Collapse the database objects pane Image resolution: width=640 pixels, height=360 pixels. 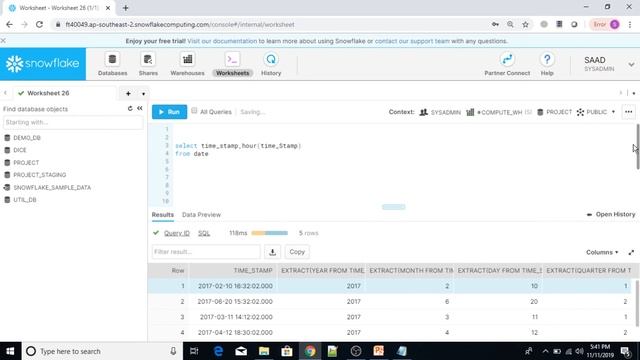(x=140, y=108)
